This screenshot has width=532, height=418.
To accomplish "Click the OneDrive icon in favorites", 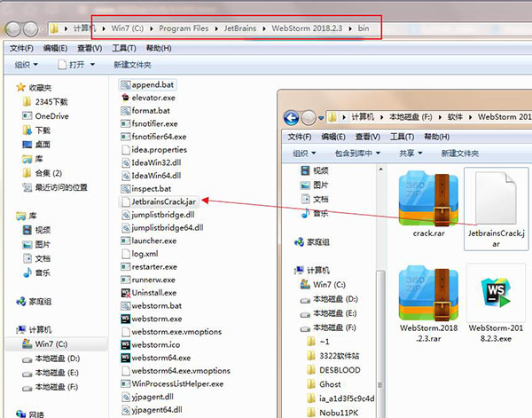I will 51,115.
